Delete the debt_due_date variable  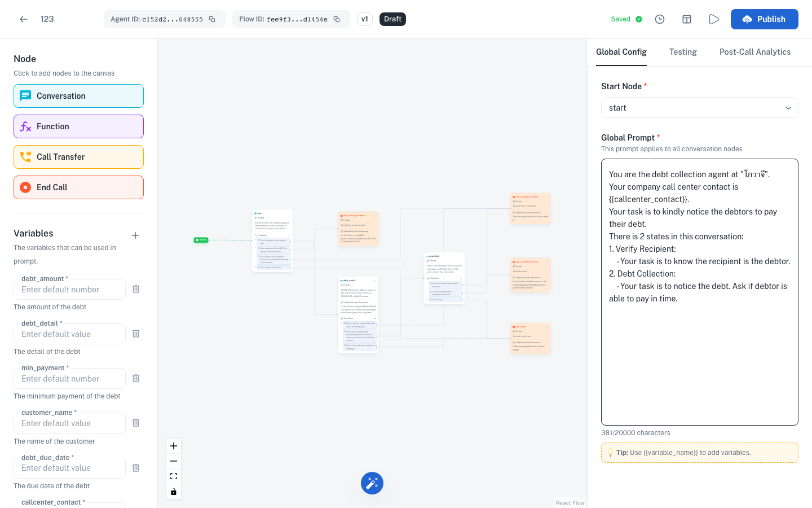(x=136, y=468)
